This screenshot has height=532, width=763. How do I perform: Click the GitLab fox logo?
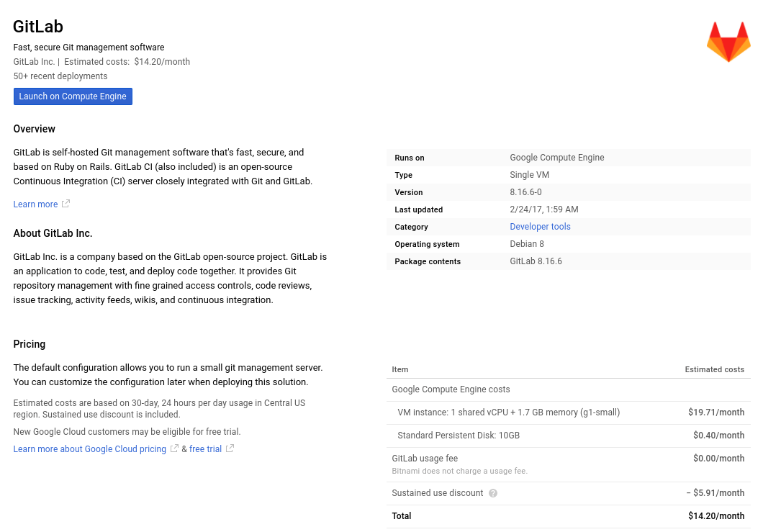728,42
